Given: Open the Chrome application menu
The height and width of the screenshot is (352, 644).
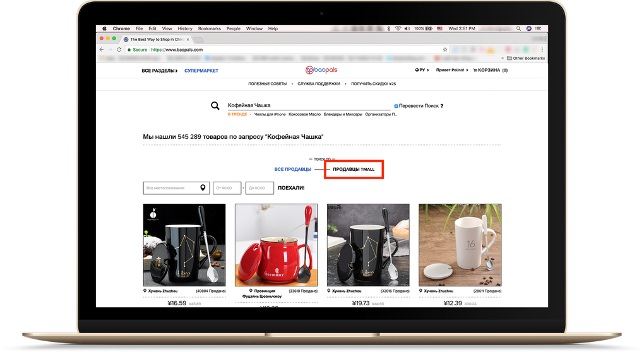Looking at the screenshot, I should click(x=121, y=29).
